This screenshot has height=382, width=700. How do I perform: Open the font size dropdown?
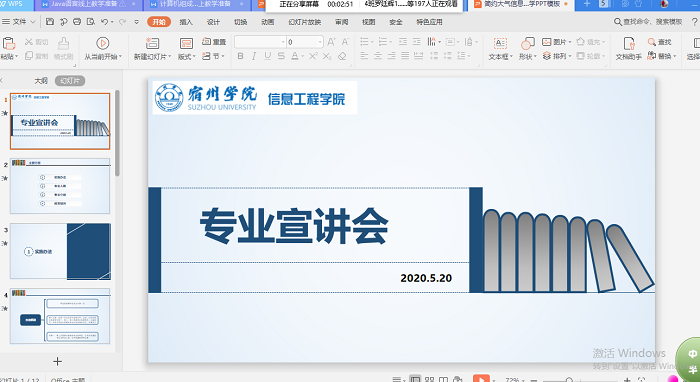click(320, 42)
